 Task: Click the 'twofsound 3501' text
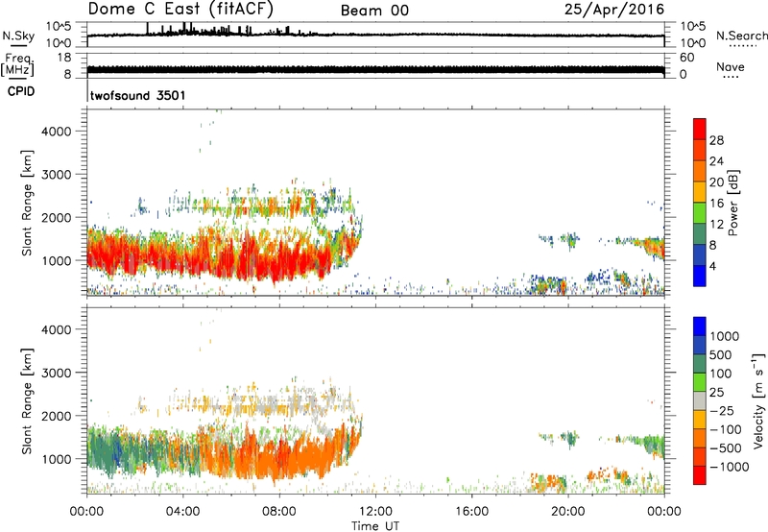137,95
